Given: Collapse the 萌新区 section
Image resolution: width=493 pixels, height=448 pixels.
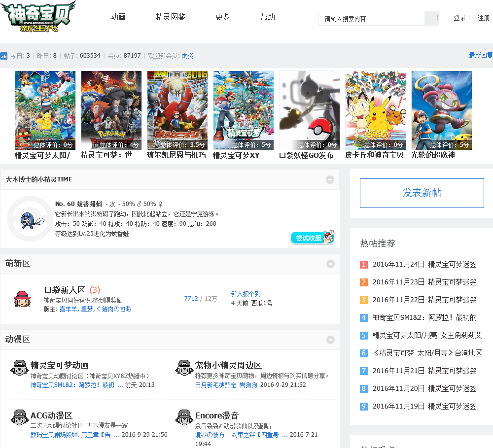Looking at the screenshot, I should coord(330,264).
